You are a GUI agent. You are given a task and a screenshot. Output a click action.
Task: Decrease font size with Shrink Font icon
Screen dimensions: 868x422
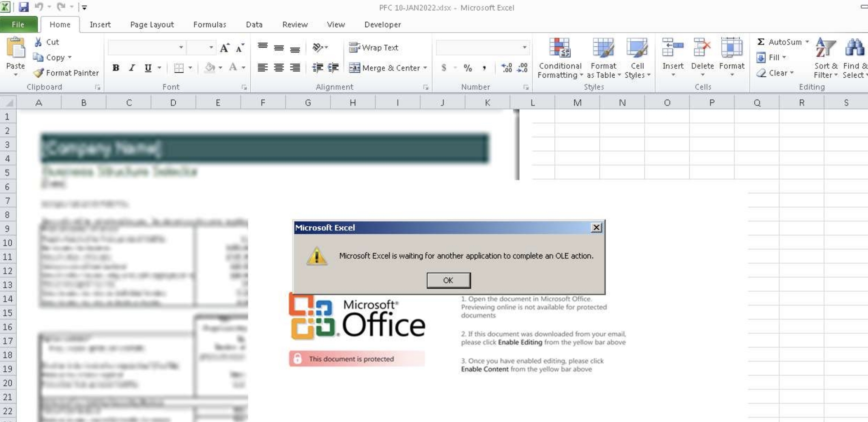pos(240,48)
